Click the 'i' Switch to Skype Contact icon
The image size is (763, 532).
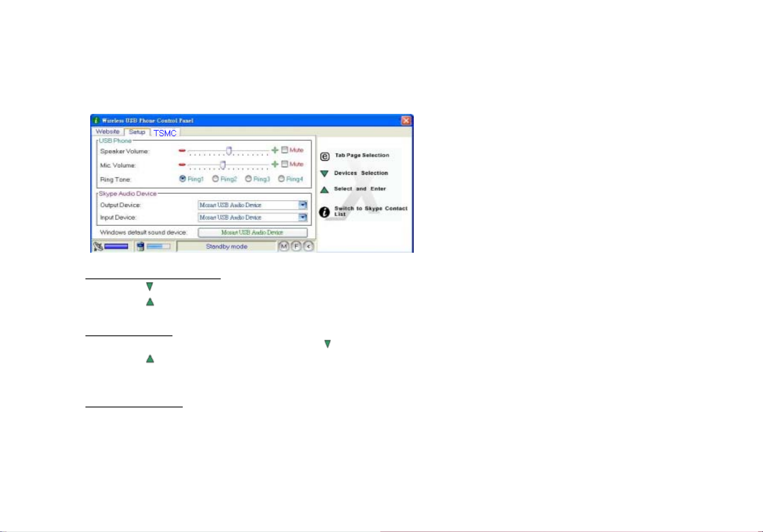pos(324,212)
